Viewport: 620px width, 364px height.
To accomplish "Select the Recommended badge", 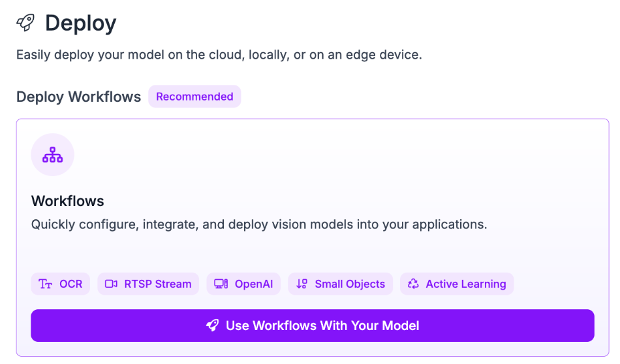I will pyautogui.click(x=194, y=97).
